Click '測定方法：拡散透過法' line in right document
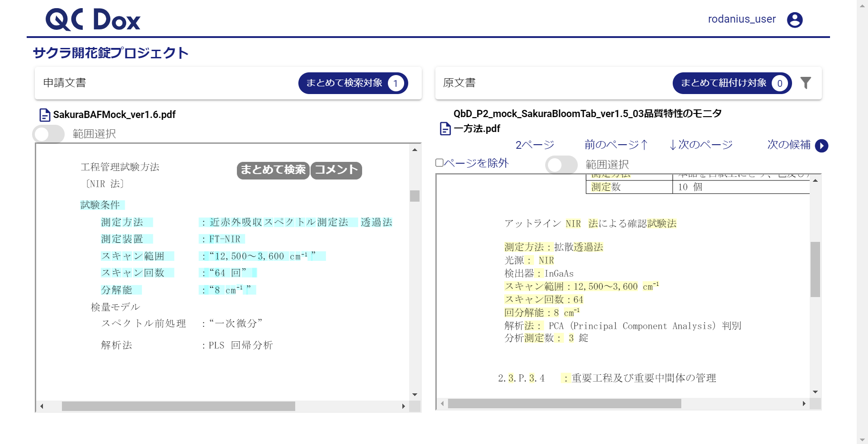The height and width of the screenshot is (444, 868). pyautogui.click(x=554, y=247)
